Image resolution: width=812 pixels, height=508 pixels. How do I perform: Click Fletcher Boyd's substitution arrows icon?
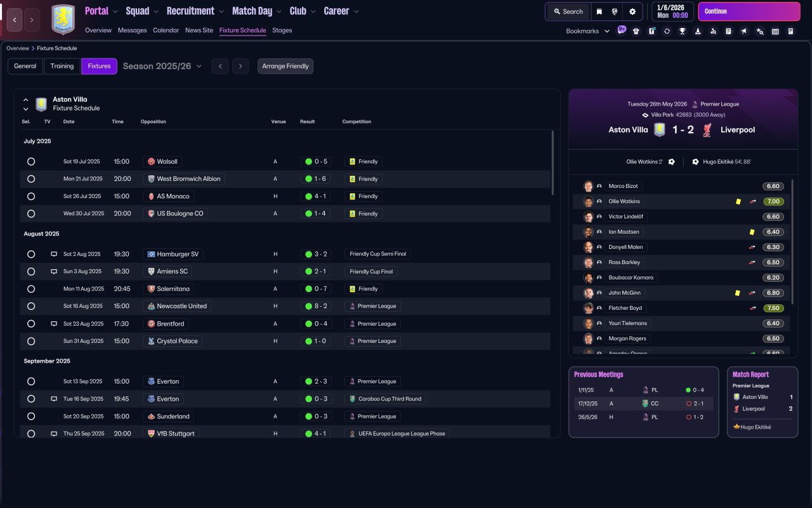(x=753, y=308)
